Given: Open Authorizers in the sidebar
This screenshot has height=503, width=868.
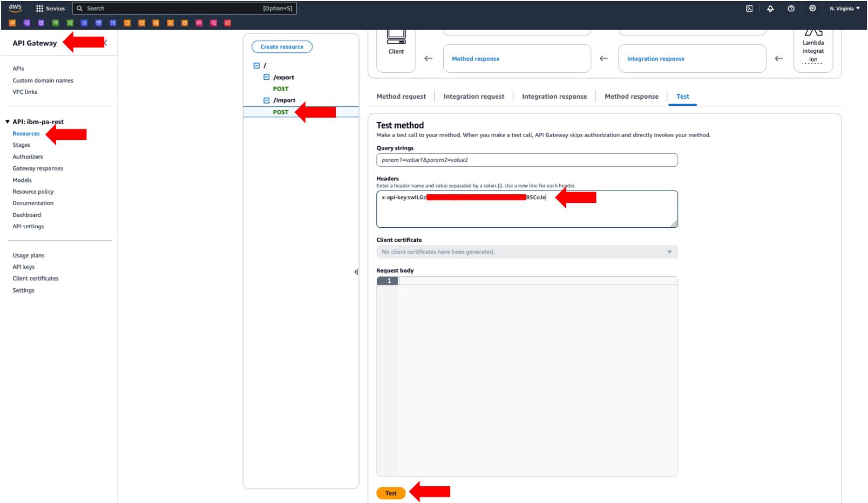Looking at the screenshot, I should 28,157.
